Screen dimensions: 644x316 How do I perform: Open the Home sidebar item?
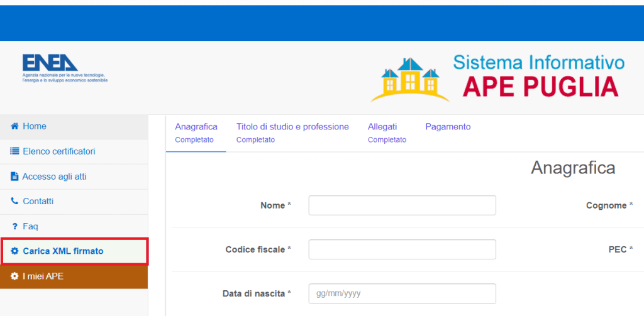[x=74, y=126]
